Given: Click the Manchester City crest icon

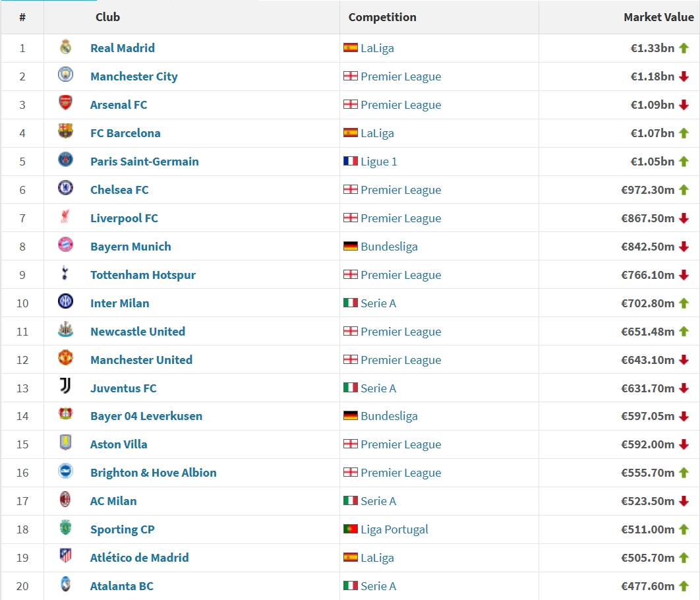Looking at the screenshot, I should pyautogui.click(x=65, y=76).
